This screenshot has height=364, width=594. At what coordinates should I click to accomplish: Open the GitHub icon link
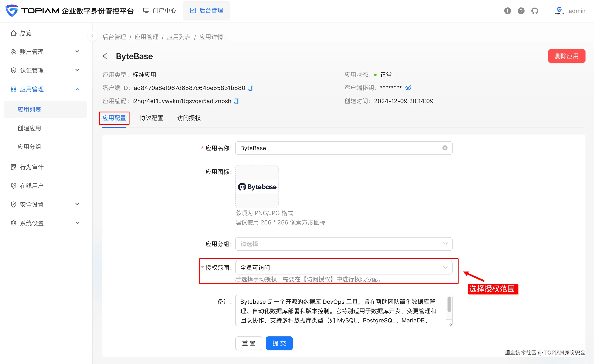[x=535, y=11]
